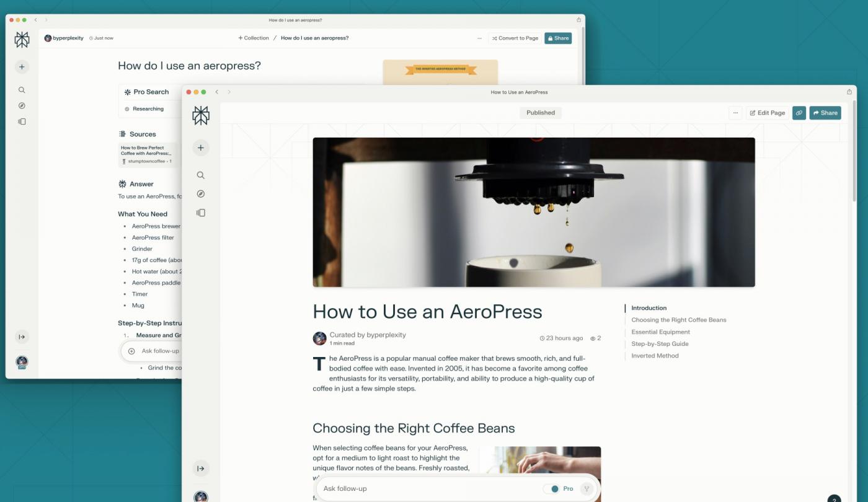Click the front window vertical scrollbar
The image size is (868, 502).
[855, 152]
